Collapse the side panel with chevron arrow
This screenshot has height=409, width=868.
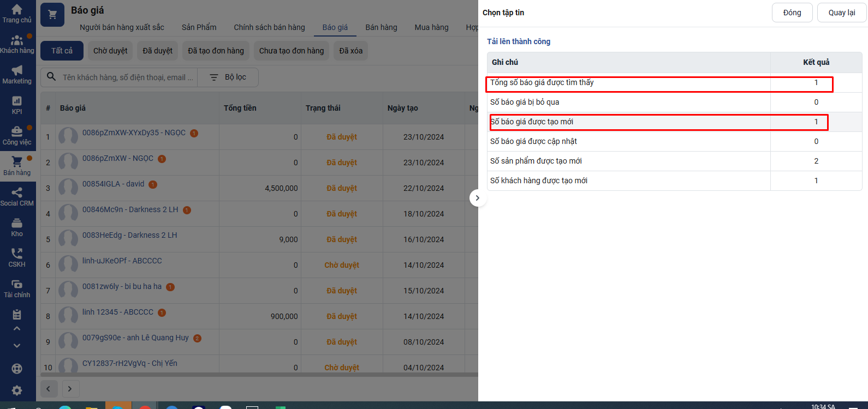coord(478,198)
